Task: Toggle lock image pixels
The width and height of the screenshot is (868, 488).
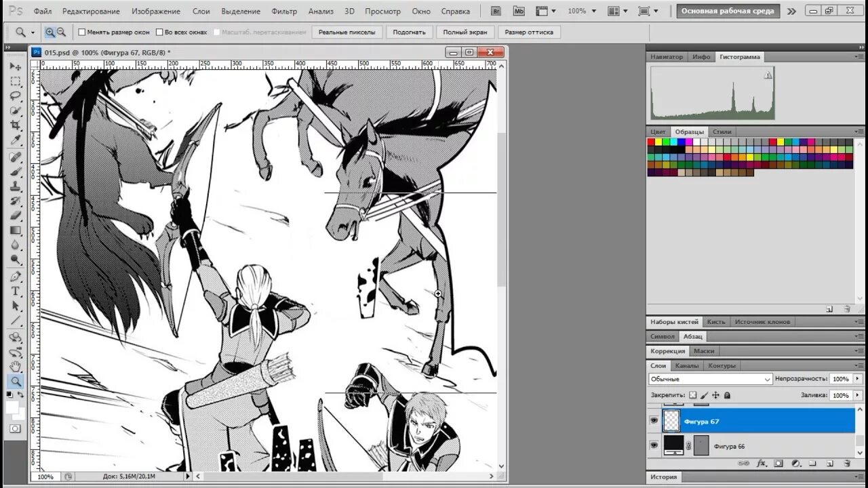Action: tap(704, 394)
